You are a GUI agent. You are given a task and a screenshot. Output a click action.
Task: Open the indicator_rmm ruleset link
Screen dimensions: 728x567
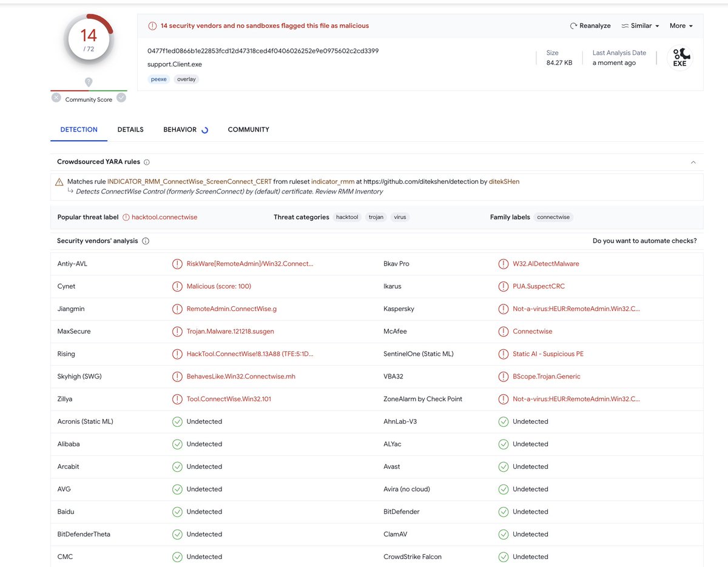click(x=332, y=181)
